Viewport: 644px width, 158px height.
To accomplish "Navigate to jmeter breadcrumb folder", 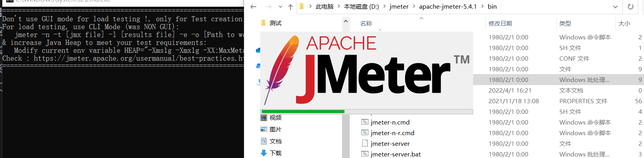I will [399, 7].
